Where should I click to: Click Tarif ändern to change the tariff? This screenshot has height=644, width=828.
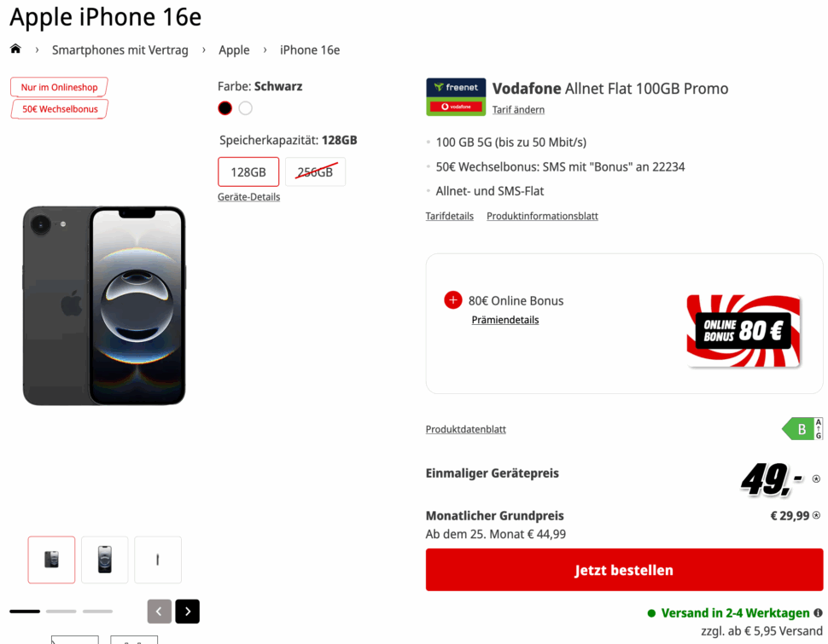point(518,109)
